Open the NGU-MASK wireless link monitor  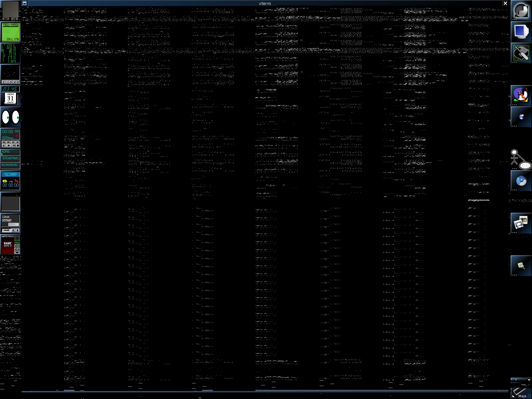pyautogui.click(x=11, y=32)
